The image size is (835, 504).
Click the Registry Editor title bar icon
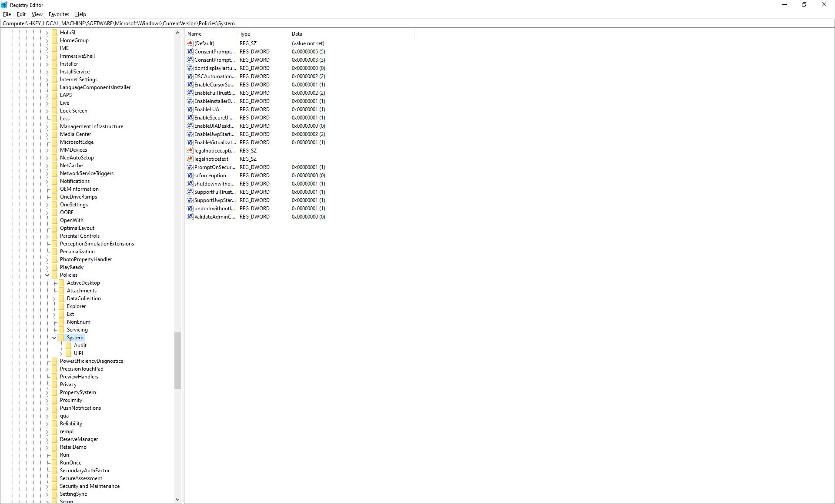pyautogui.click(x=4, y=5)
